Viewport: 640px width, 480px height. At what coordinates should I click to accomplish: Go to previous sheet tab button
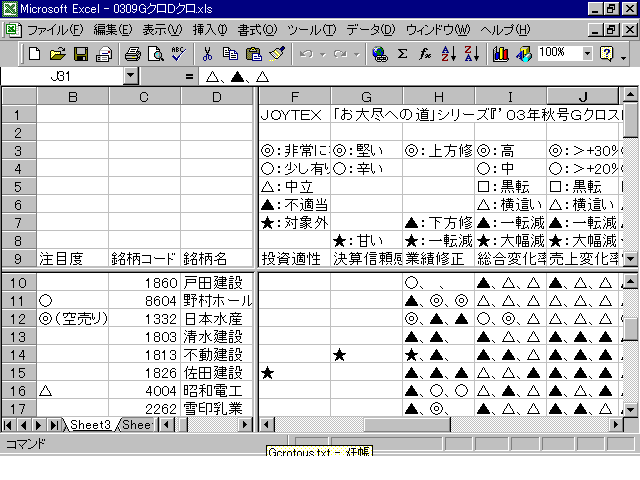23,425
